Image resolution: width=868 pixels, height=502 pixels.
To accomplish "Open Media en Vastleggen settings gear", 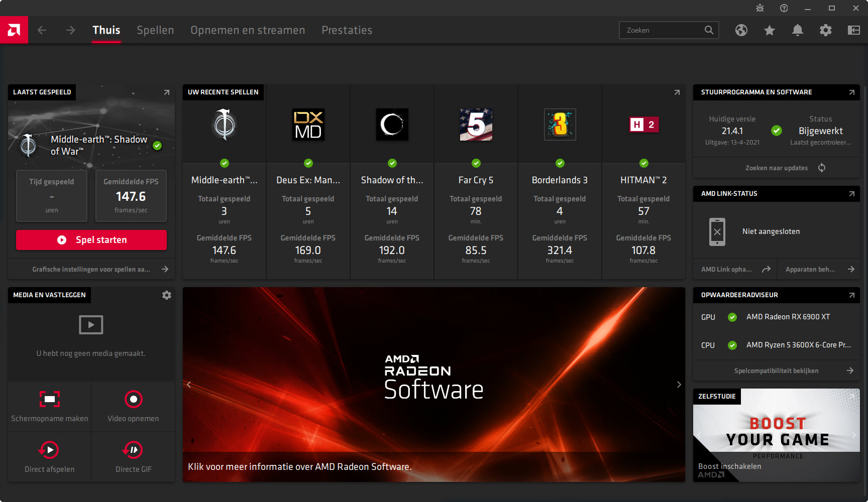I will (x=167, y=295).
